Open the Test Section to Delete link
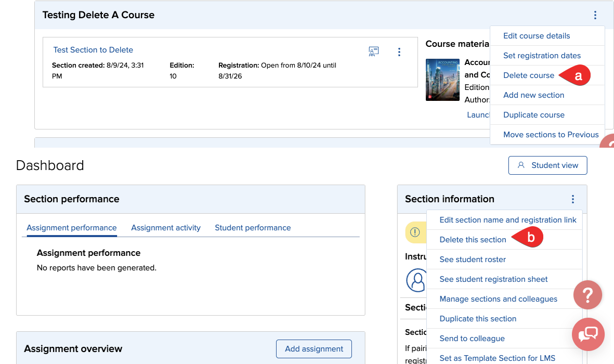This screenshot has height=364, width=614. point(93,50)
